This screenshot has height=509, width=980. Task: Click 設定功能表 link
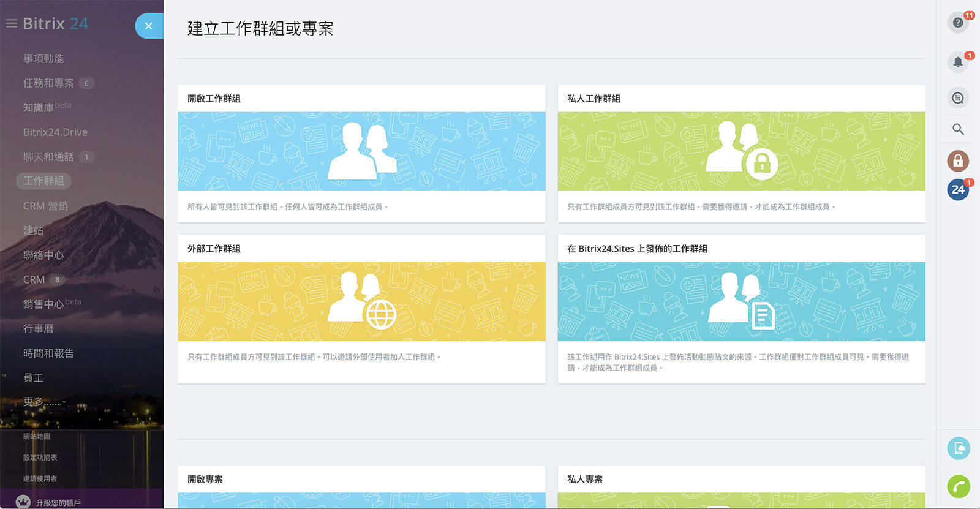click(x=40, y=457)
